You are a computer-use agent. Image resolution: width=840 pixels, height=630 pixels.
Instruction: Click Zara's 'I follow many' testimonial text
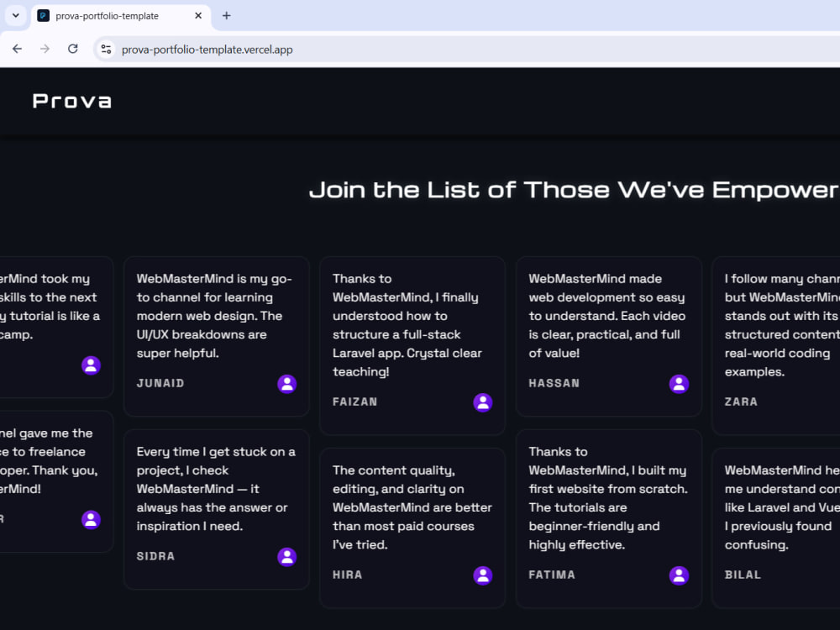pyautogui.click(x=782, y=325)
